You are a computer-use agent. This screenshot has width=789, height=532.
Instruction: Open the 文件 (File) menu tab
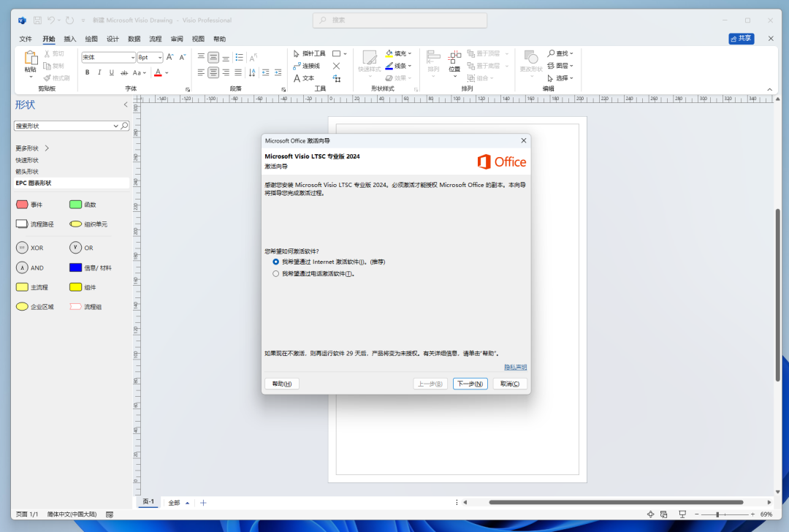click(26, 39)
